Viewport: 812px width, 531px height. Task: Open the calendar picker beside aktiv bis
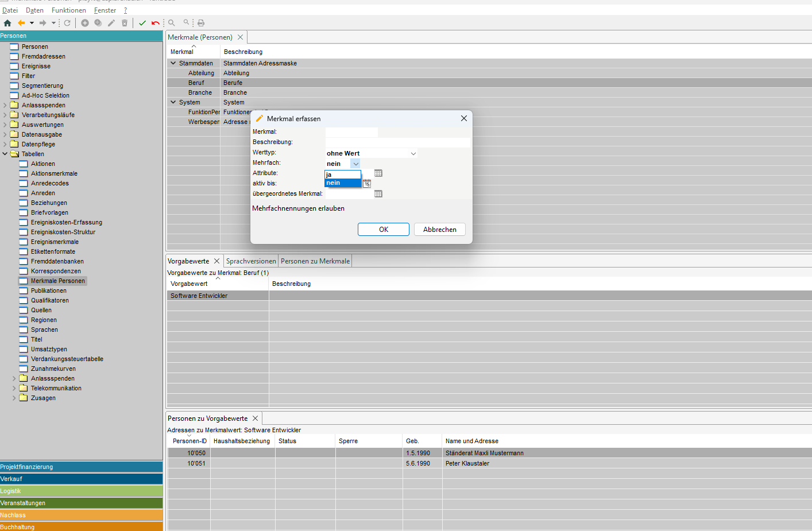pyautogui.click(x=367, y=184)
